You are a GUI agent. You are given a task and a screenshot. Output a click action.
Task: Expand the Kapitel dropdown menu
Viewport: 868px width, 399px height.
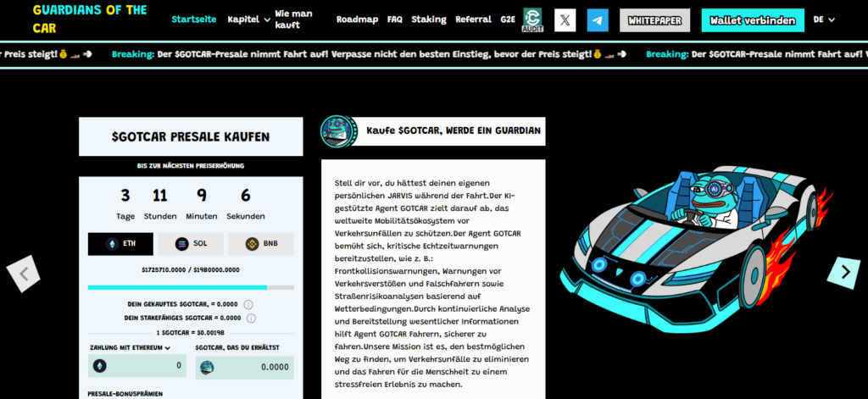click(248, 19)
